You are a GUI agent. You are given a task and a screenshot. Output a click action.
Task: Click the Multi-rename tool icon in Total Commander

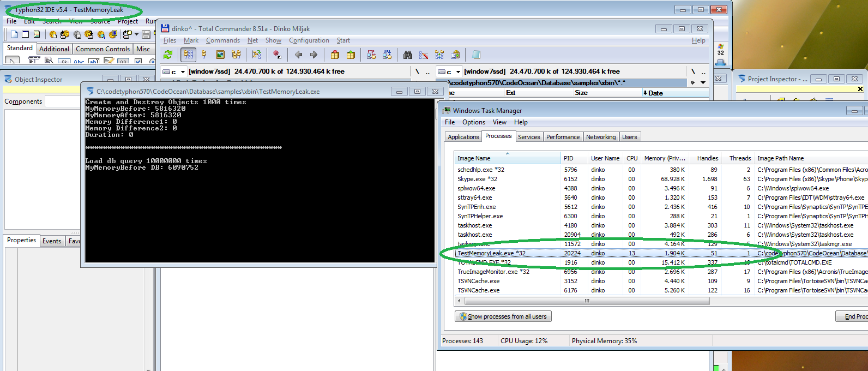(x=424, y=55)
